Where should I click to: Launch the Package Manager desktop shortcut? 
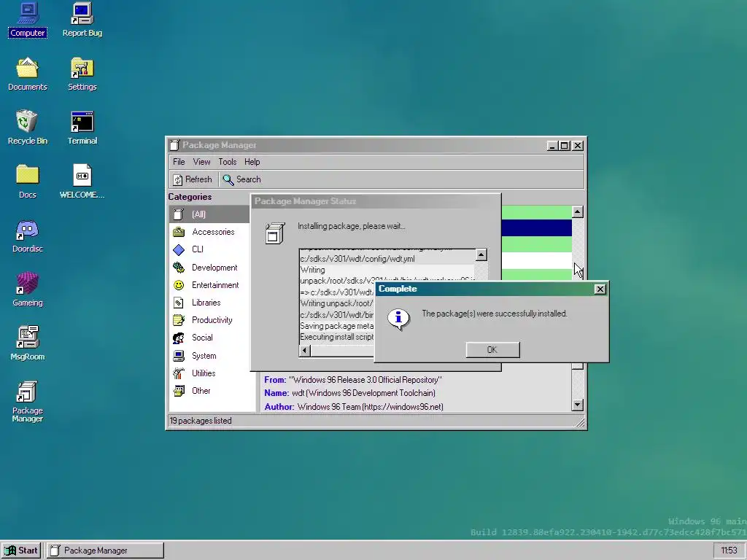click(x=27, y=402)
